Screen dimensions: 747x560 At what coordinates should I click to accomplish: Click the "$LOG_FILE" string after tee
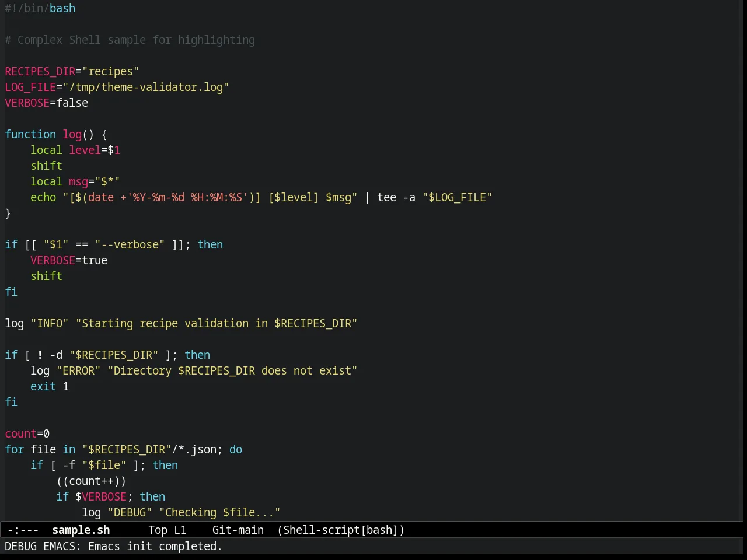point(458,197)
